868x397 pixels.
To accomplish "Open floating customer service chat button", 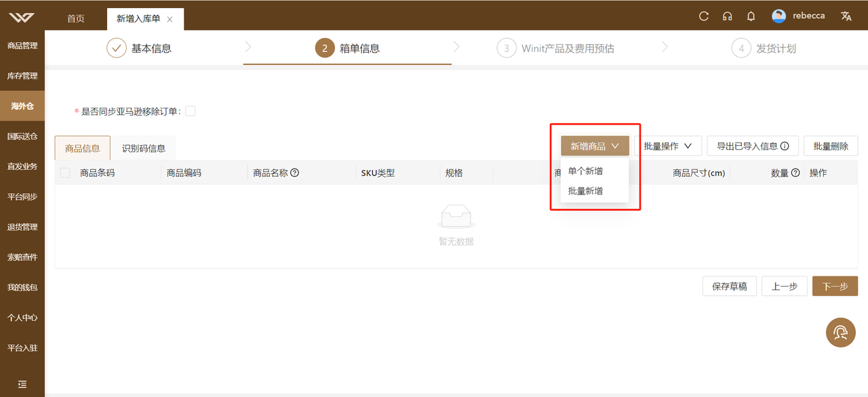I will (841, 332).
